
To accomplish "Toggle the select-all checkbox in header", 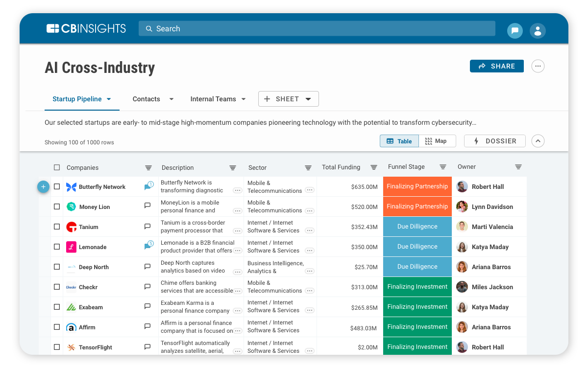I will (x=57, y=167).
